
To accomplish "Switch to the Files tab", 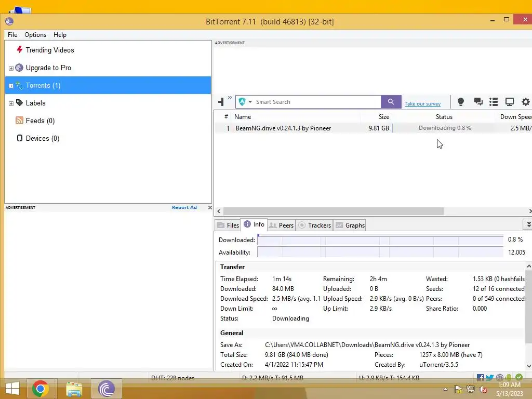I will click(x=228, y=225).
